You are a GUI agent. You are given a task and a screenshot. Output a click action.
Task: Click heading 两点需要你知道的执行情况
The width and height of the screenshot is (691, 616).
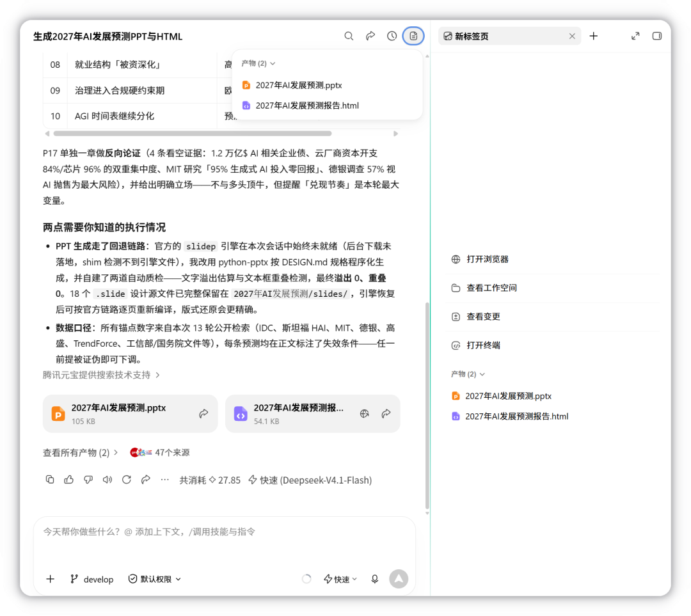coord(104,227)
